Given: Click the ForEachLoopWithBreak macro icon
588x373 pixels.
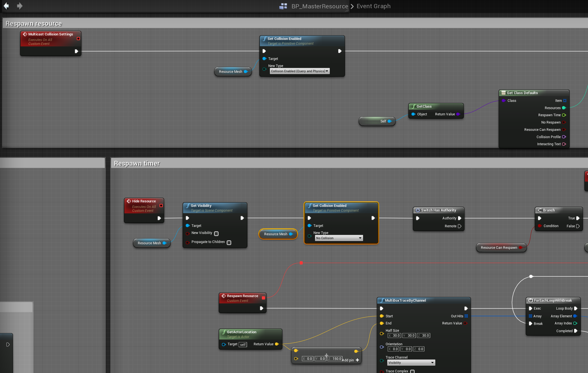Looking at the screenshot, I should coord(530,301).
